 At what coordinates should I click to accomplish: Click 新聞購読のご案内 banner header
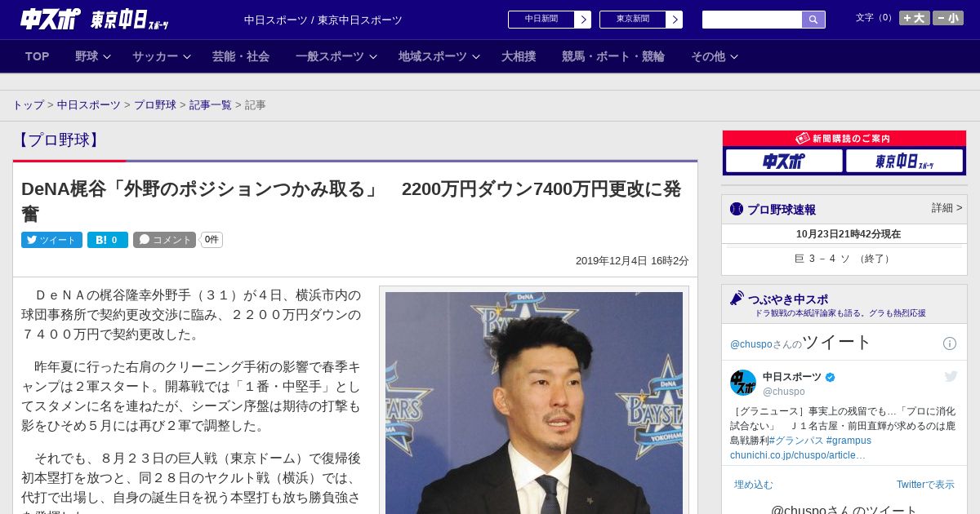tap(844, 139)
